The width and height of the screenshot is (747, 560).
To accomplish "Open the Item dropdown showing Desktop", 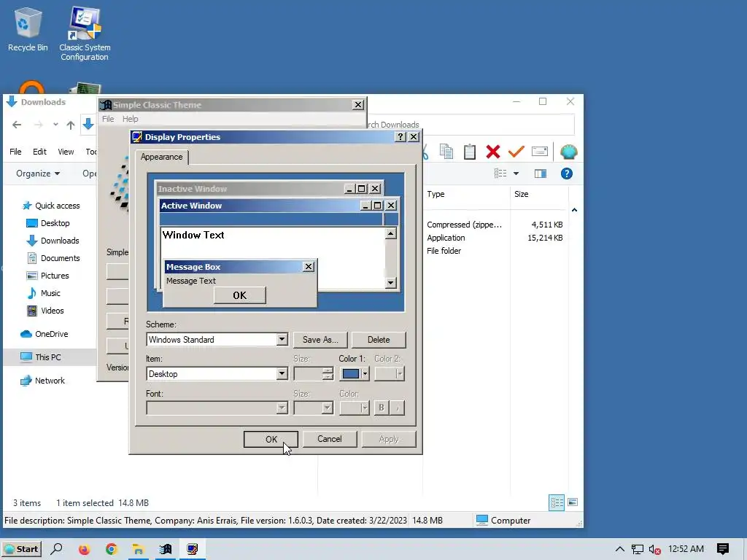I will (x=282, y=373).
